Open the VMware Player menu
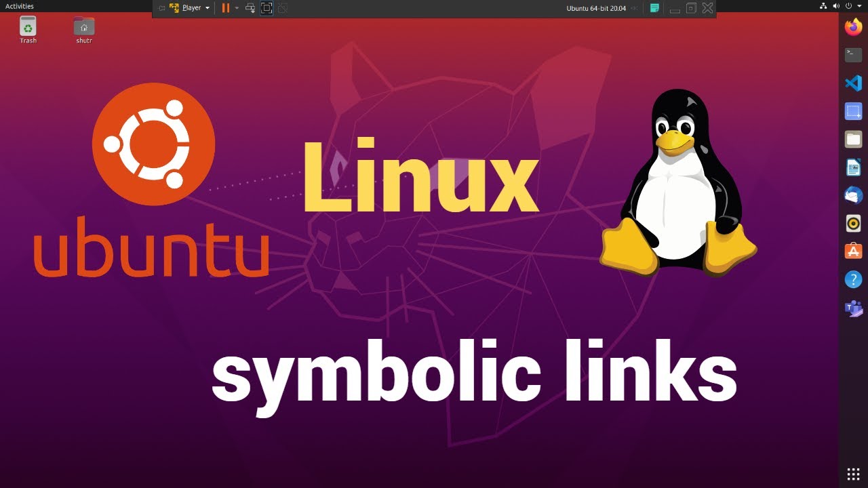The image size is (868, 488). coord(189,8)
